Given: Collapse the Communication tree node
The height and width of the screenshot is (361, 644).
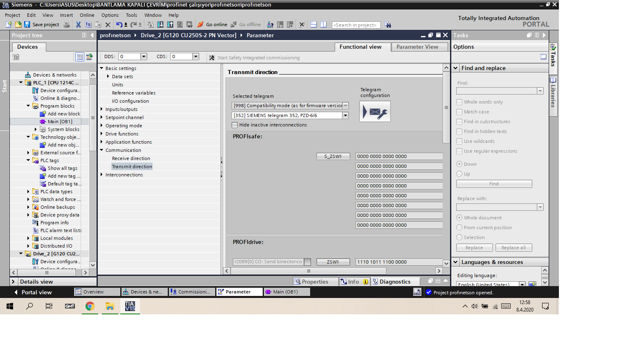Looking at the screenshot, I should tap(101, 150).
